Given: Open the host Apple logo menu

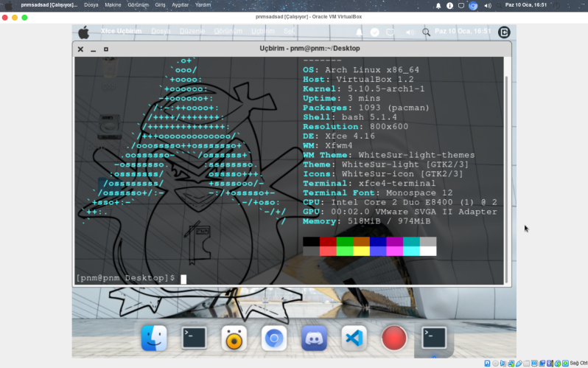Looking at the screenshot, I should tap(8, 5).
